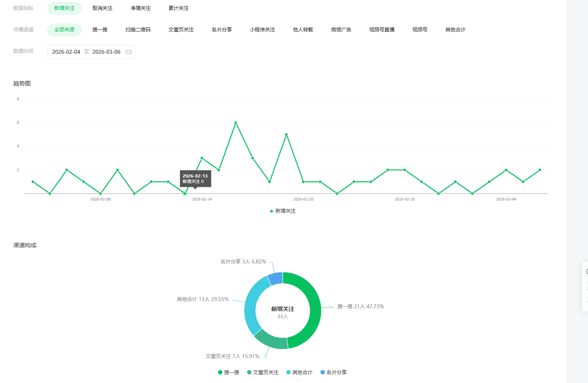588x383 pixels.
Task: Open the calendar icon in date range
Action: 129,52
